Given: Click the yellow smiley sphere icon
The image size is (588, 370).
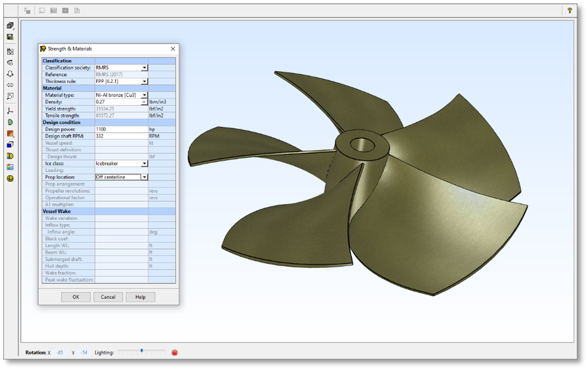Looking at the screenshot, I should click(10, 178).
